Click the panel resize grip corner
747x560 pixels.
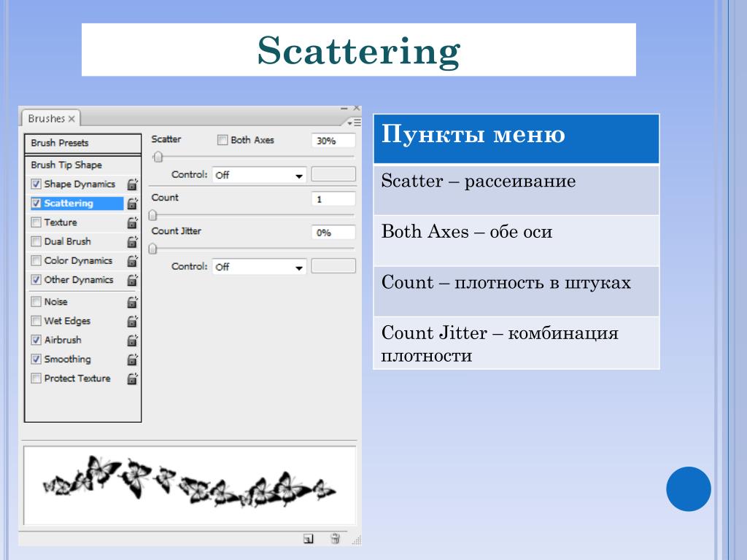click(356, 540)
